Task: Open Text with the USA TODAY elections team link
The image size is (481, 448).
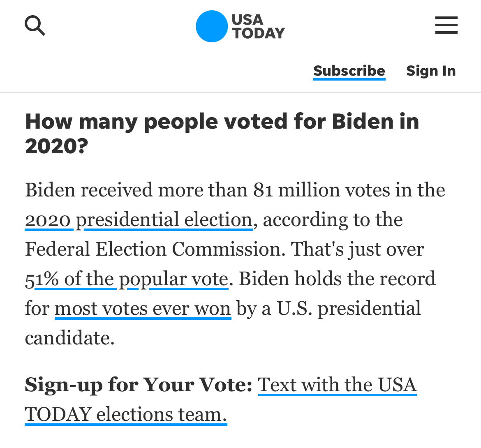Action: (x=221, y=400)
